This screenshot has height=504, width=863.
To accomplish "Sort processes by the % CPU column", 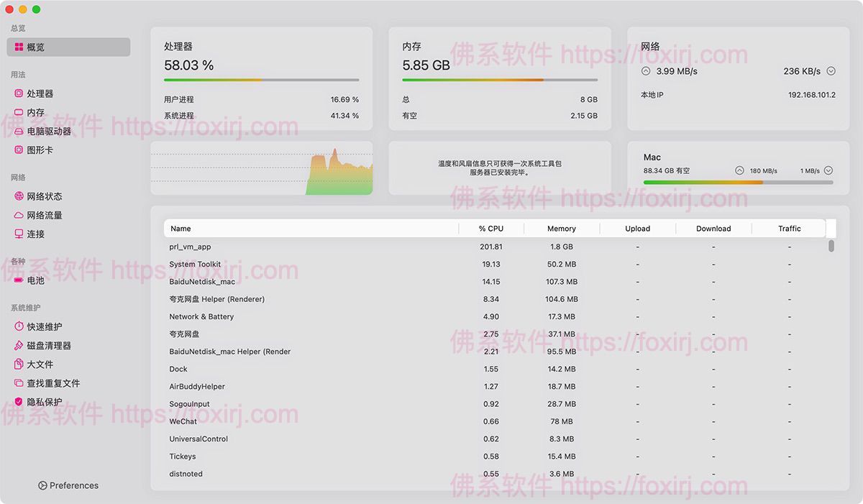I will 491,228.
